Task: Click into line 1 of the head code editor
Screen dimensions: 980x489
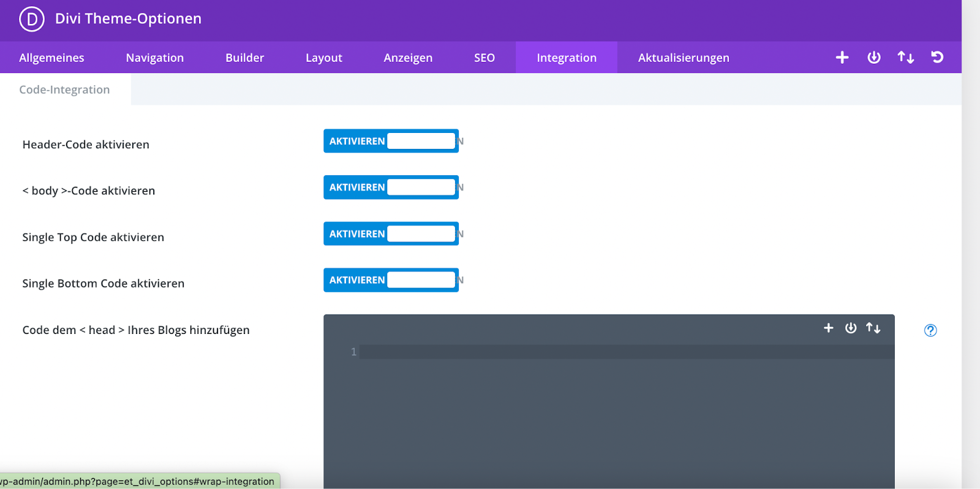Action: click(627, 352)
